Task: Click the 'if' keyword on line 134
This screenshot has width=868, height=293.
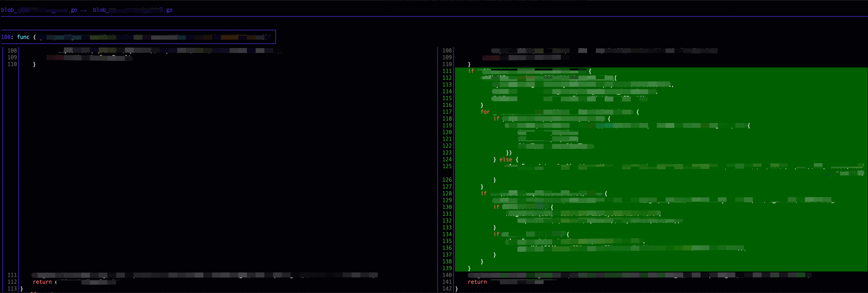Action: coord(496,234)
